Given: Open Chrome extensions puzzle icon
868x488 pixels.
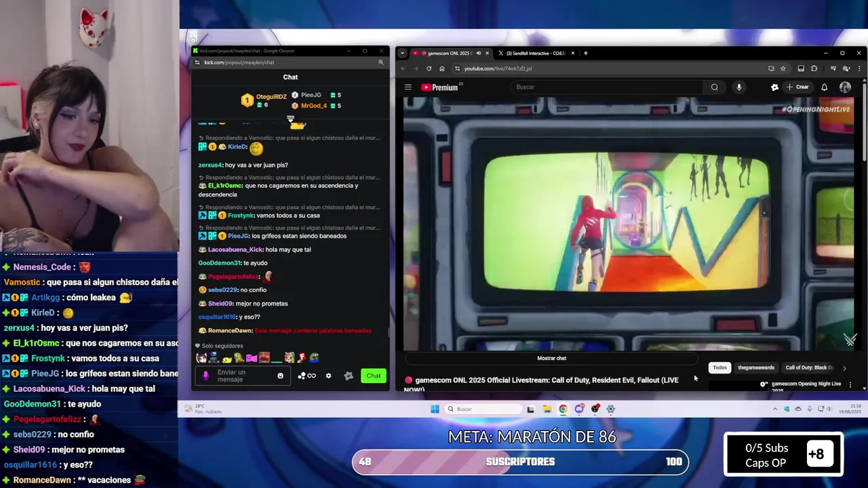Looking at the screenshot, I should click(814, 68).
